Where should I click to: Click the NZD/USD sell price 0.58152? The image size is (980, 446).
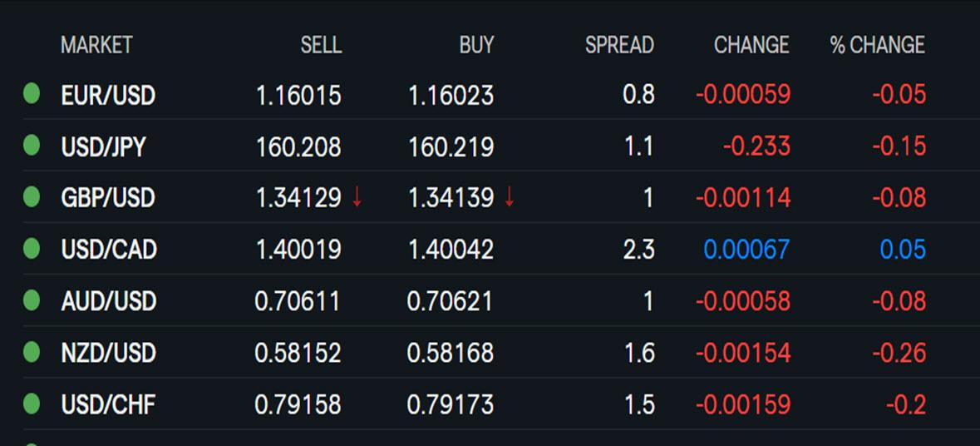pyautogui.click(x=298, y=354)
